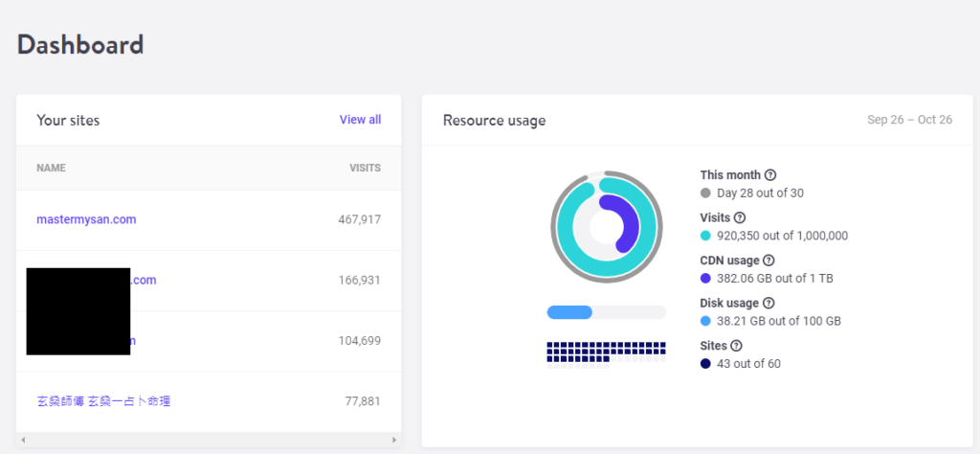This screenshot has height=454, width=980.
Task: Click the help icon next to Visits
Action: click(739, 217)
